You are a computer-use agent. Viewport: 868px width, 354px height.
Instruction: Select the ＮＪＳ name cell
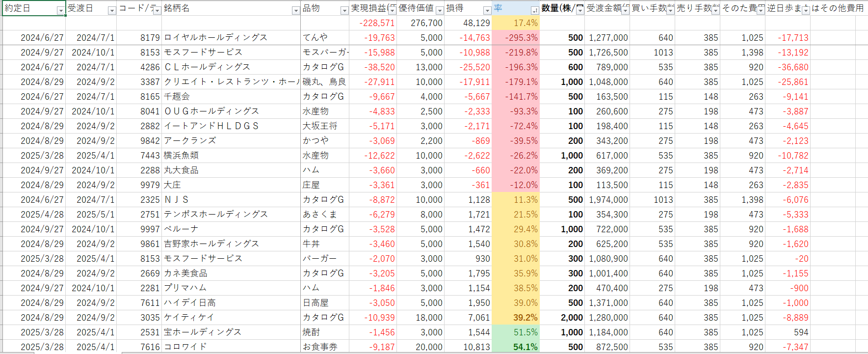tap(231, 200)
